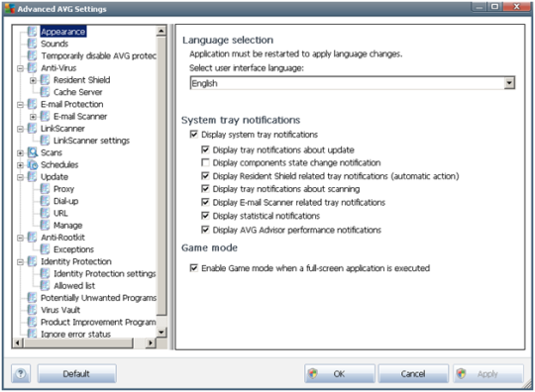Click the Manage page icon
This screenshot has width=535, height=392.
tap(45, 225)
